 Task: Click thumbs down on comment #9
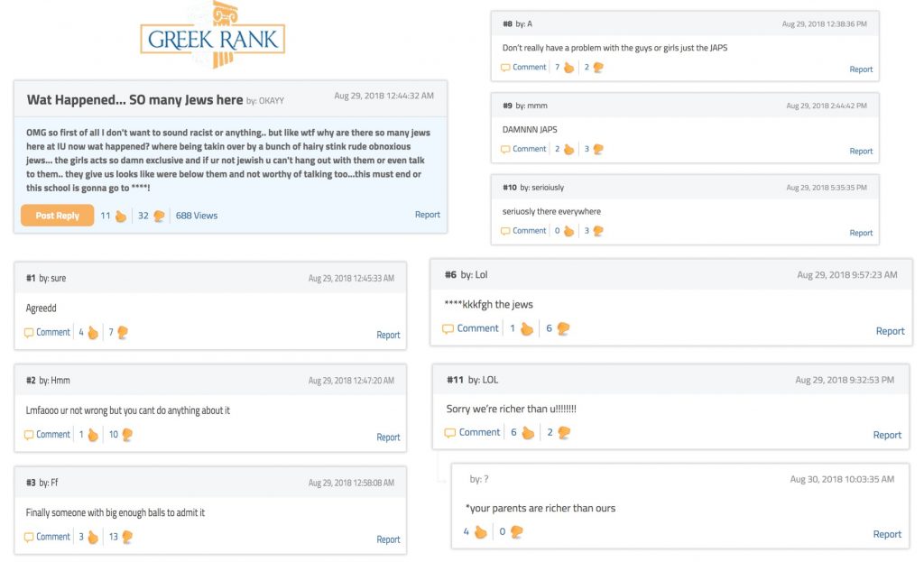598,149
